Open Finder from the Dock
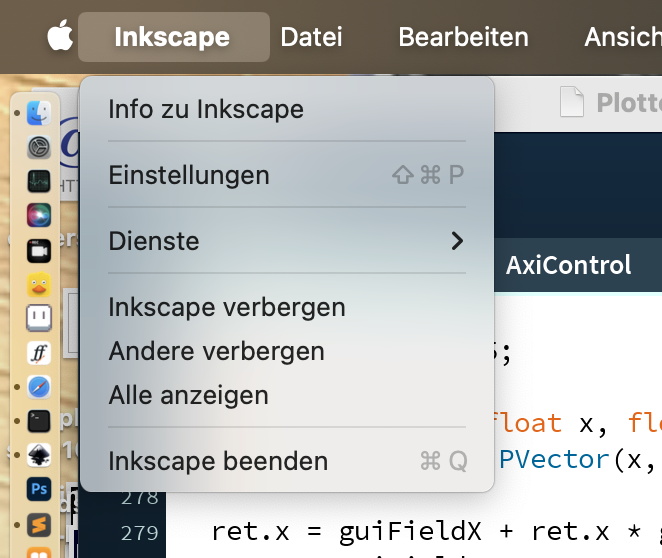 (39, 112)
